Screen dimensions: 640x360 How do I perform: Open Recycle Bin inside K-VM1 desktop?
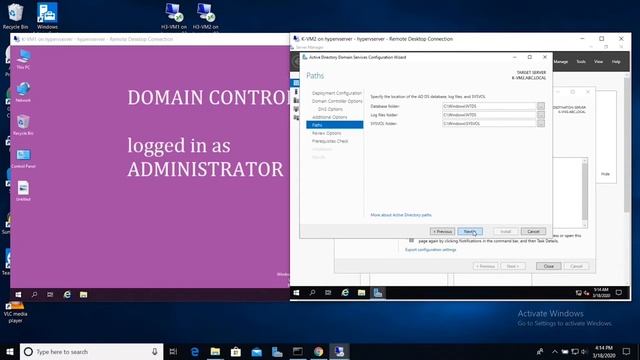23,125
